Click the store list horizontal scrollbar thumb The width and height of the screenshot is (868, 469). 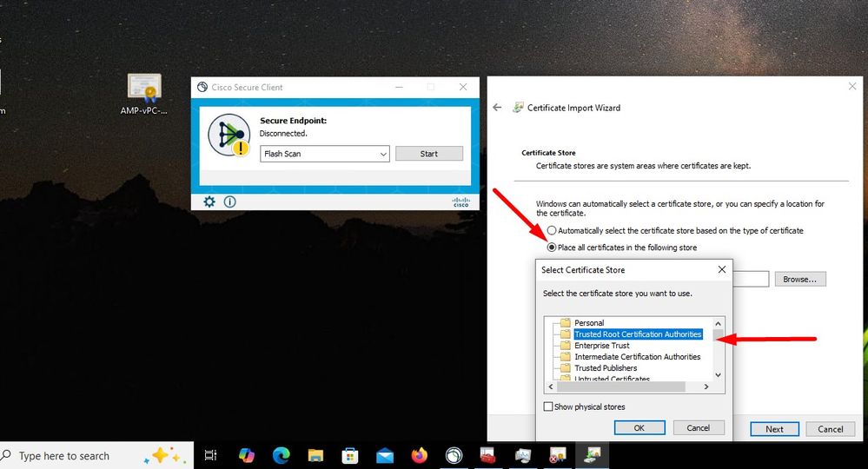(x=620, y=386)
